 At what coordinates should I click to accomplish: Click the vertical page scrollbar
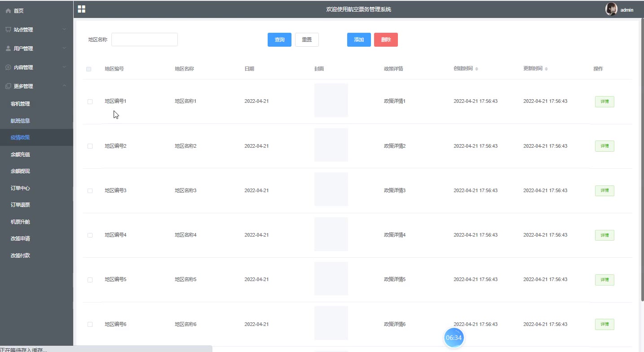(x=641, y=162)
